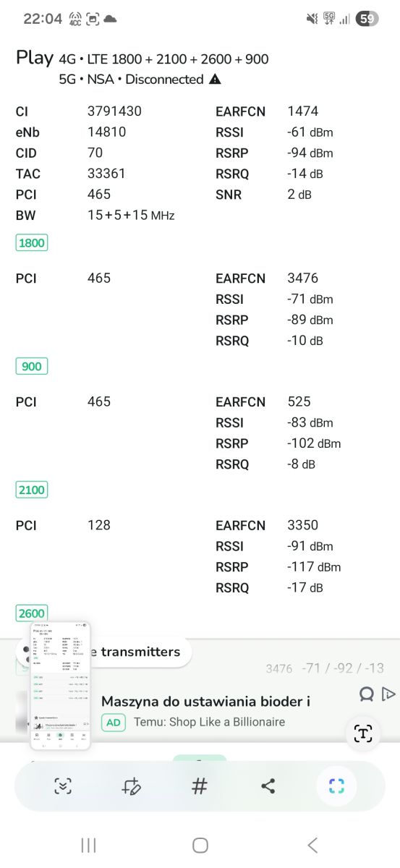This screenshot has width=400, height=868.
Task: Select the 2100 band badge
Action: pyautogui.click(x=32, y=490)
